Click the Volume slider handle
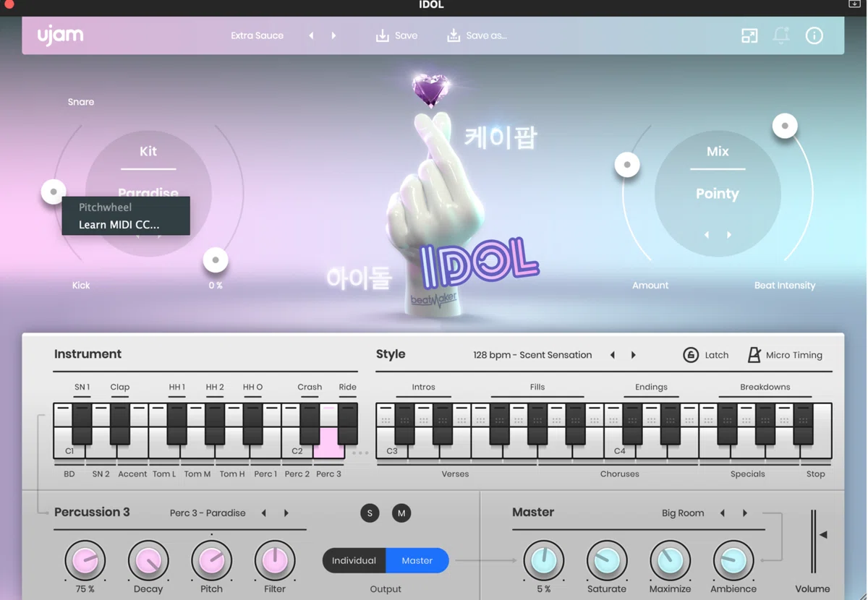 [823, 535]
